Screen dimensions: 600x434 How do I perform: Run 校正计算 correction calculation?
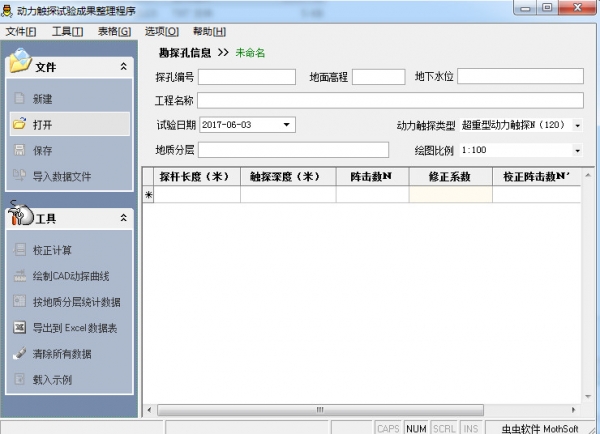pos(20,250)
